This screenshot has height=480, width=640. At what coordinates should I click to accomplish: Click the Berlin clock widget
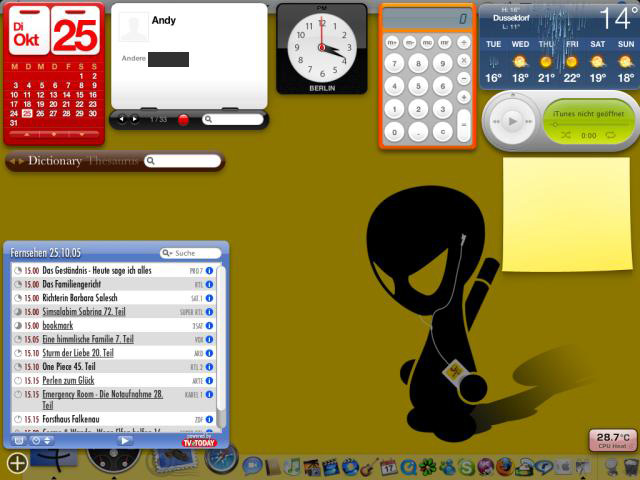click(322, 49)
